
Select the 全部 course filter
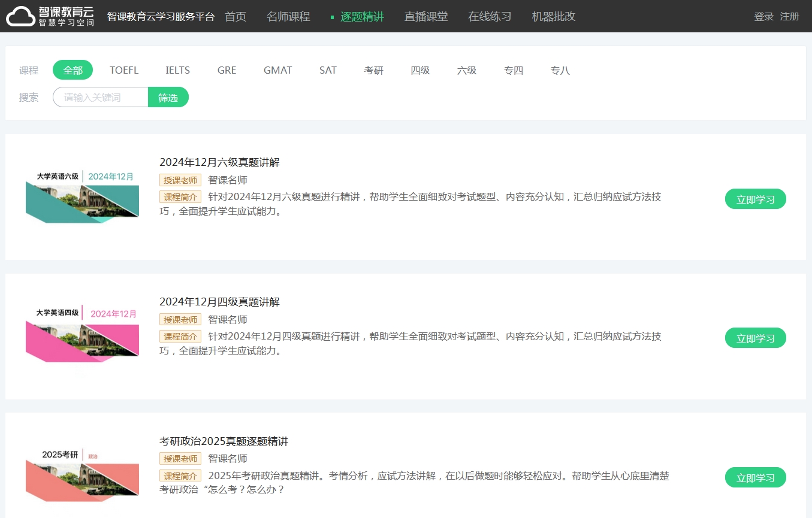coord(73,70)
